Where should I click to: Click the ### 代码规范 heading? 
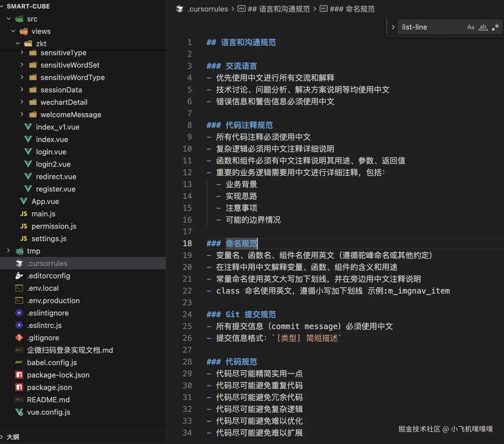pos(232,362)
